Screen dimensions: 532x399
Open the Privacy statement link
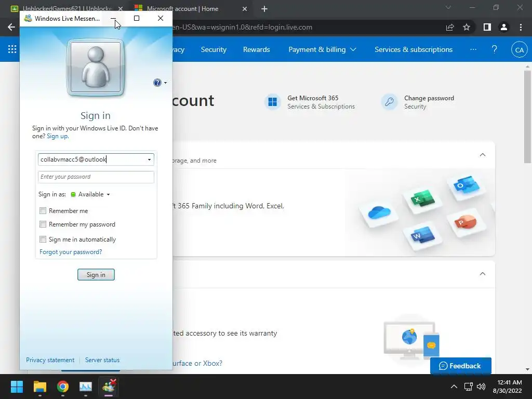(50, 360)
